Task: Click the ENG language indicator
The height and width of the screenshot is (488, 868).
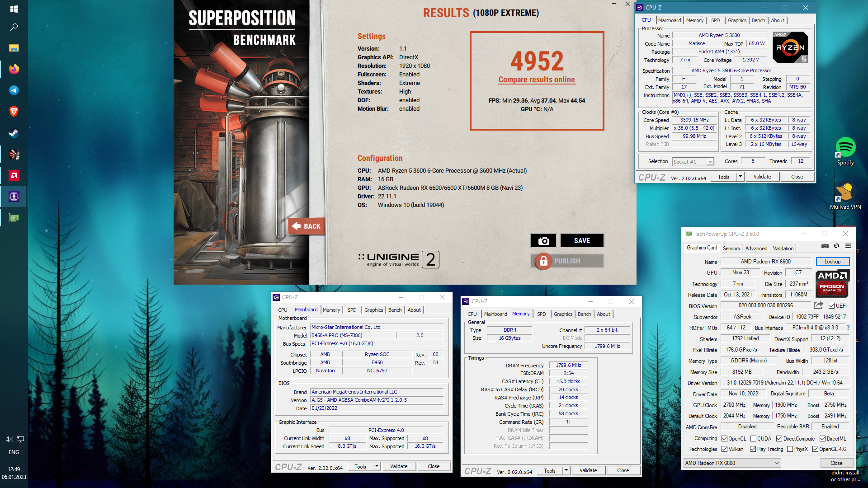Action: 14,452
